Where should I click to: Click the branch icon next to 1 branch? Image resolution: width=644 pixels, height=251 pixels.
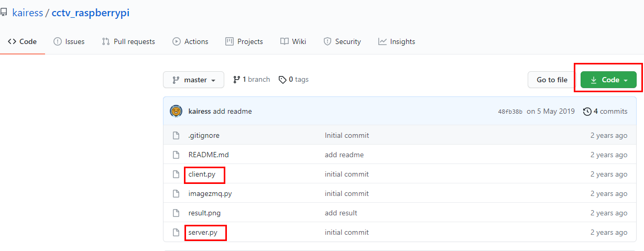point(237,80)
